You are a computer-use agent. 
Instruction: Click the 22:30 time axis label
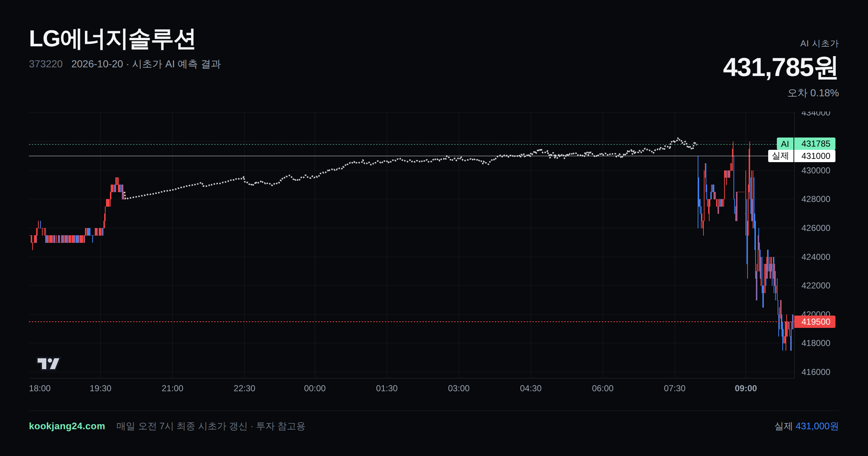(x=244, y=388)
